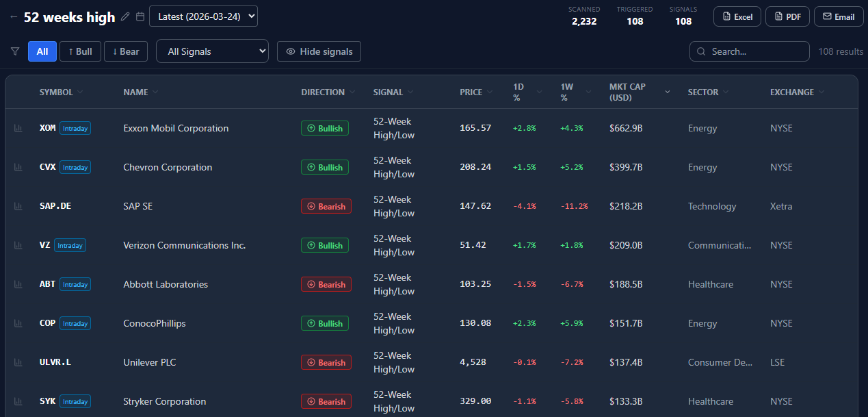
Task: Open the chart icon on the XOM row
Action: tap(18, 127)
